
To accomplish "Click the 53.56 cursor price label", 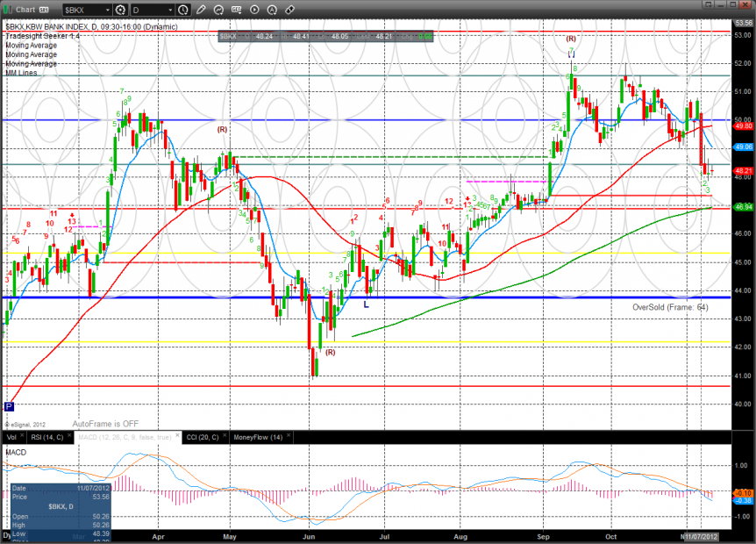I will pyautogui.click(x=743, y=23).
